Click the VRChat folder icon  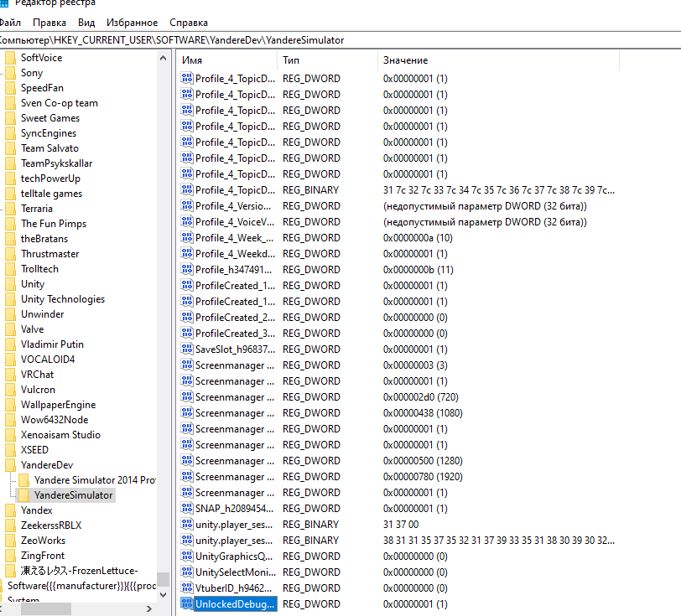tap(10, 375)
